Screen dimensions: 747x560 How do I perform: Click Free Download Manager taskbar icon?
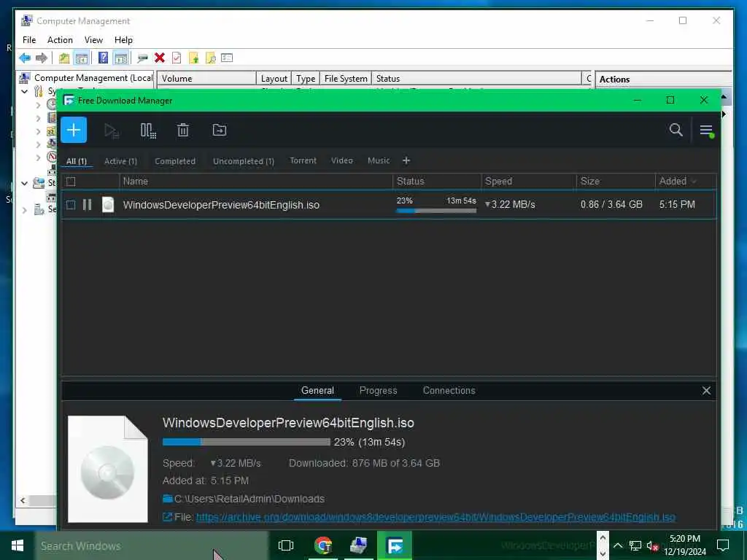pyautogui.click(x=395, y=545)
